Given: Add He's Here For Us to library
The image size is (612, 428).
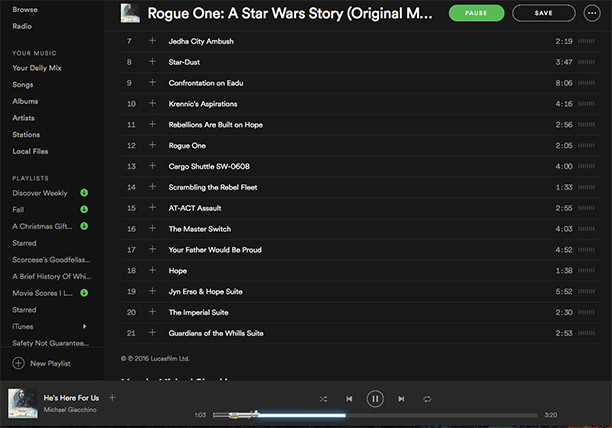Looking at the screenshot, I should coord(112,398).
